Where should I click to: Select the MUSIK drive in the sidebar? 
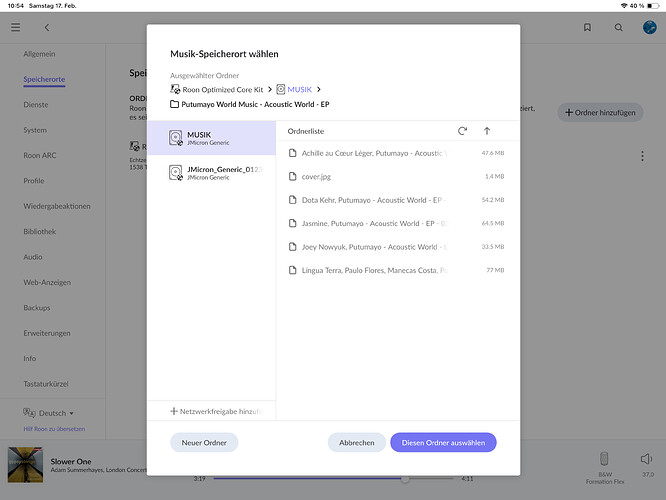212,138
